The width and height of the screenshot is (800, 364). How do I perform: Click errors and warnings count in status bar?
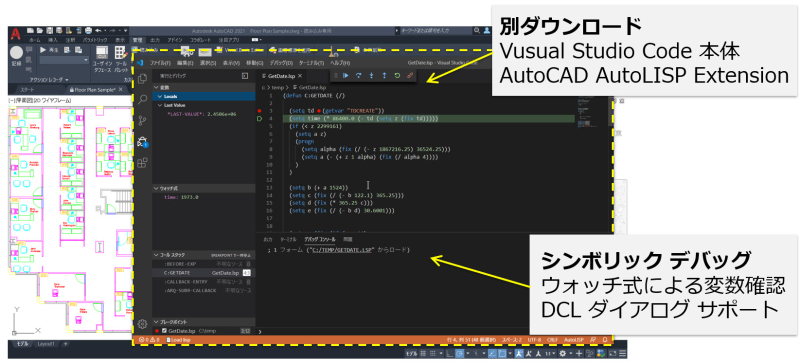coord(148,339)
